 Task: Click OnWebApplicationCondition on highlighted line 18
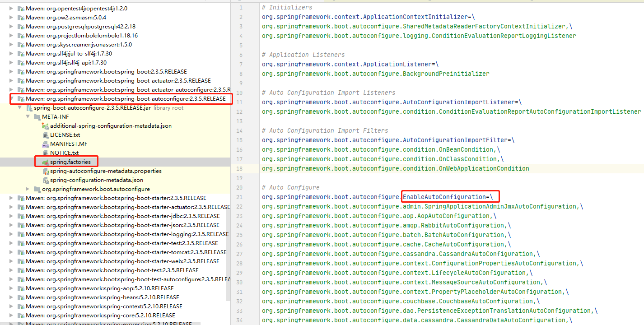pyautogui.click(x=484, y=168)
